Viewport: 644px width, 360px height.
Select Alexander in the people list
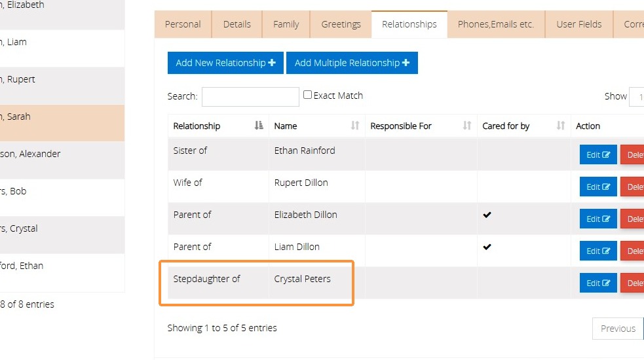[62, 160]
